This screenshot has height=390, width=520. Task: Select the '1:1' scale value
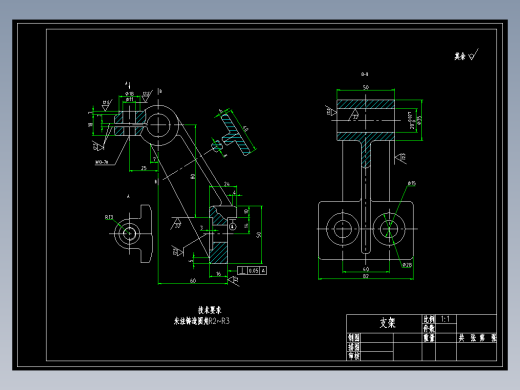click(x=445, y=319)
